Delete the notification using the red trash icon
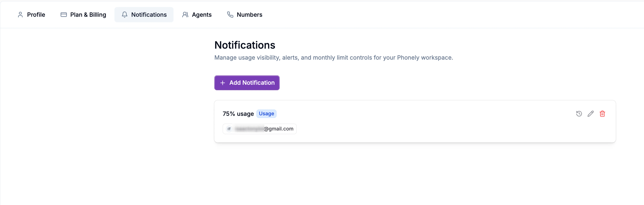This screenshot has height=205, width=644. point(602,114)
